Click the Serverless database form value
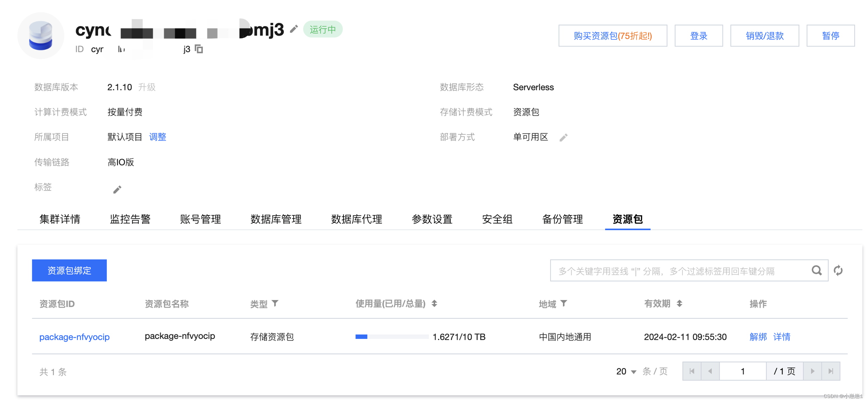 [x=533, y=87]
